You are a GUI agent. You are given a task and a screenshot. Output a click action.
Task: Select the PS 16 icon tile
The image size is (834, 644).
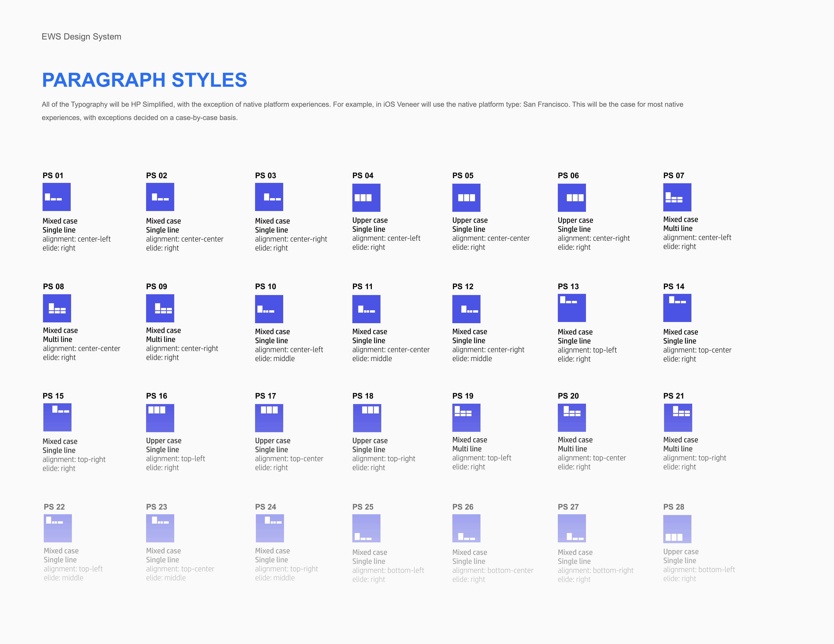(160, 418)
